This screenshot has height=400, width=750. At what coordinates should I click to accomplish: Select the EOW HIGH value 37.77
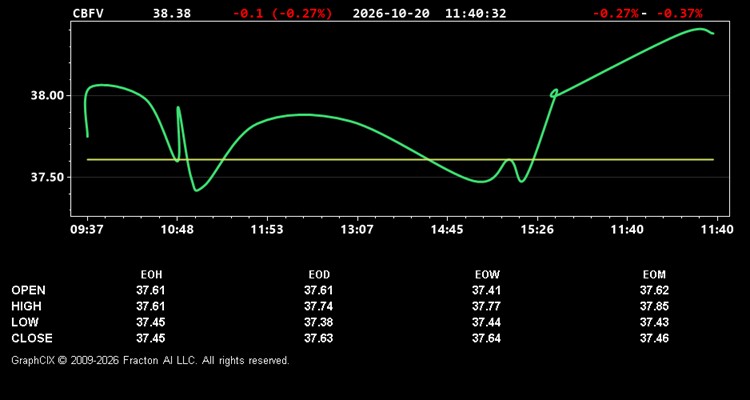pyautogui.click(x=486, y=306)
